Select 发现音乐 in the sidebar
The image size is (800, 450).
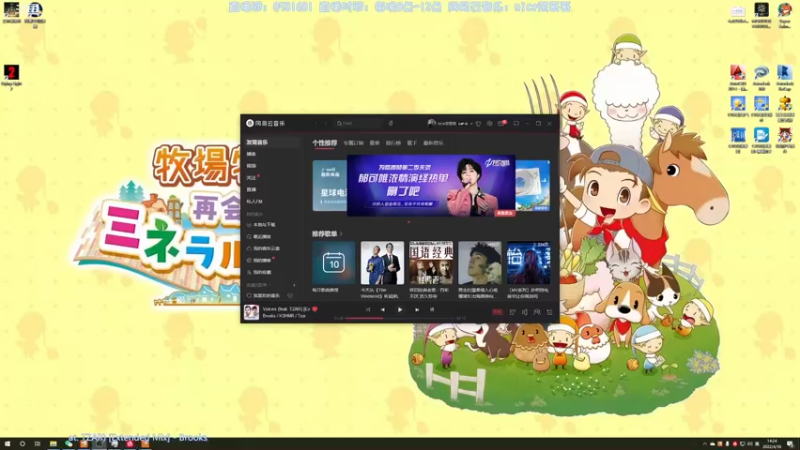[272, 142]
